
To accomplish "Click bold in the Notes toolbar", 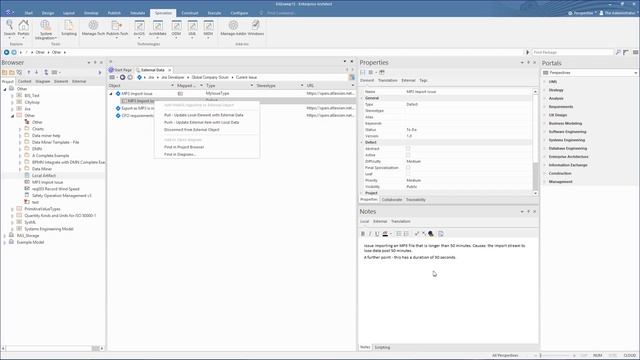I will pos(363,234).
